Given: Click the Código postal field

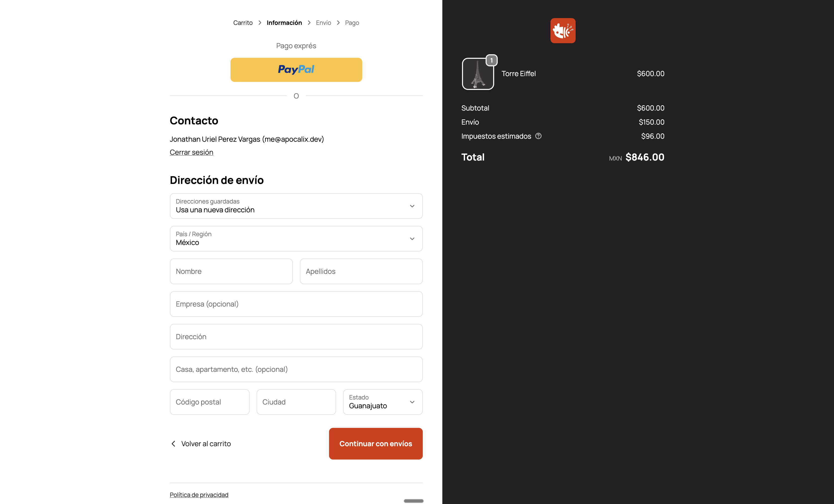Looking at the screenshot, I should 210,402.
